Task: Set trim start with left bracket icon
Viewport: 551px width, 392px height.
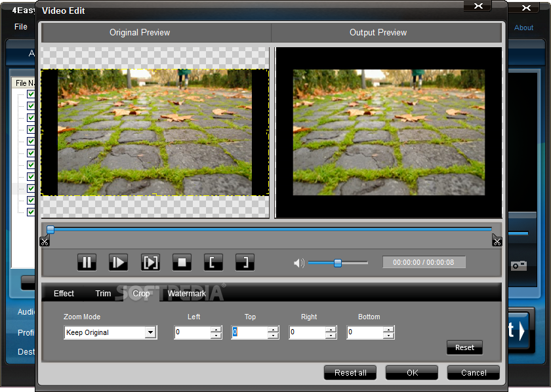Action: [213, 263]
